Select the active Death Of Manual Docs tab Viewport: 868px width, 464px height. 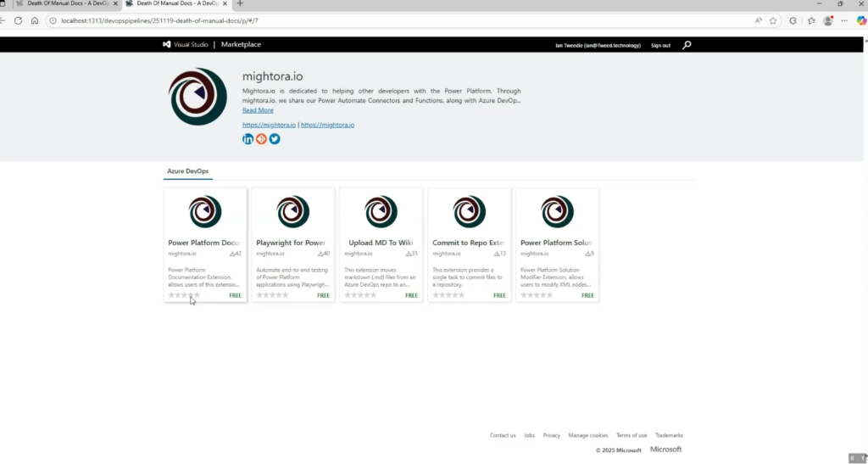coord(176,3)
